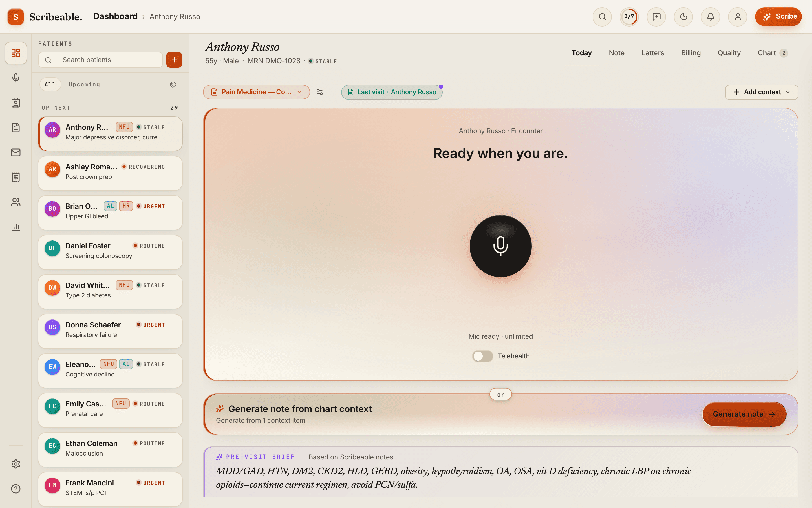Open the 3/7 progress ring indicator

629,16
